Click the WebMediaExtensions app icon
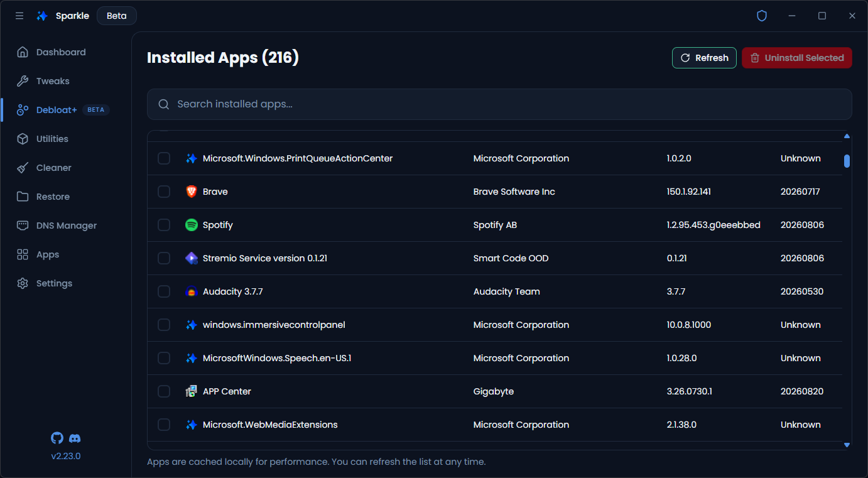 pos(192,425)
